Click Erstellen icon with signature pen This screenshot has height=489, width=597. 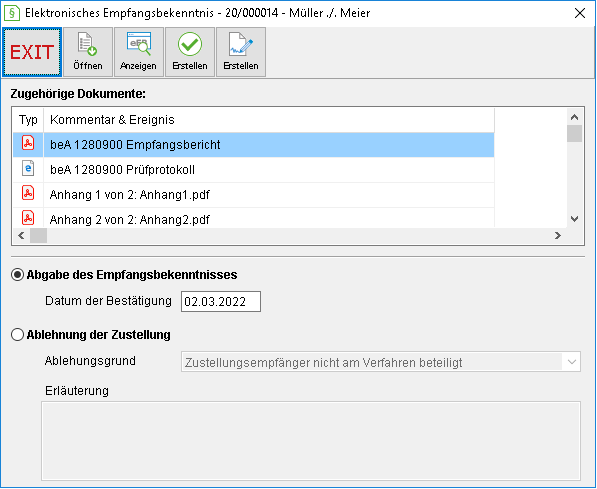[241, 52]
